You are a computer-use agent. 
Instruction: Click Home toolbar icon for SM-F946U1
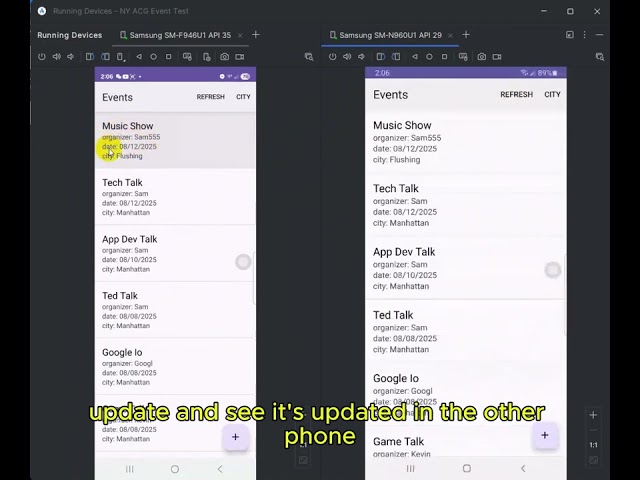[x=153, y=57]
